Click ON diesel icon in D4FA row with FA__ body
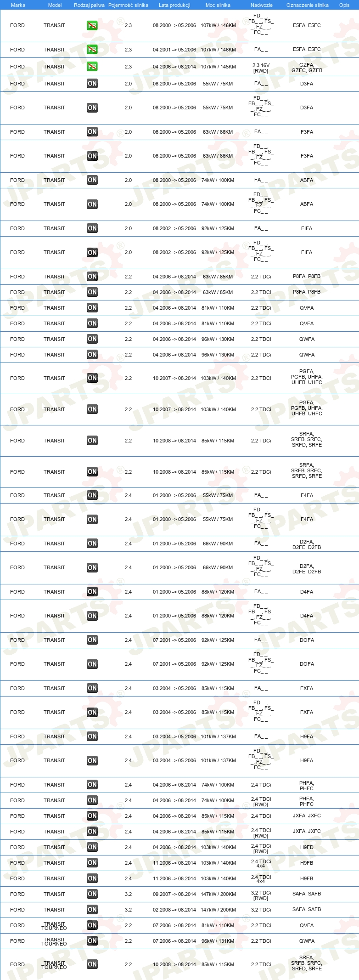The width and height of the screenshot is (359, 980). tap(92, 592)
